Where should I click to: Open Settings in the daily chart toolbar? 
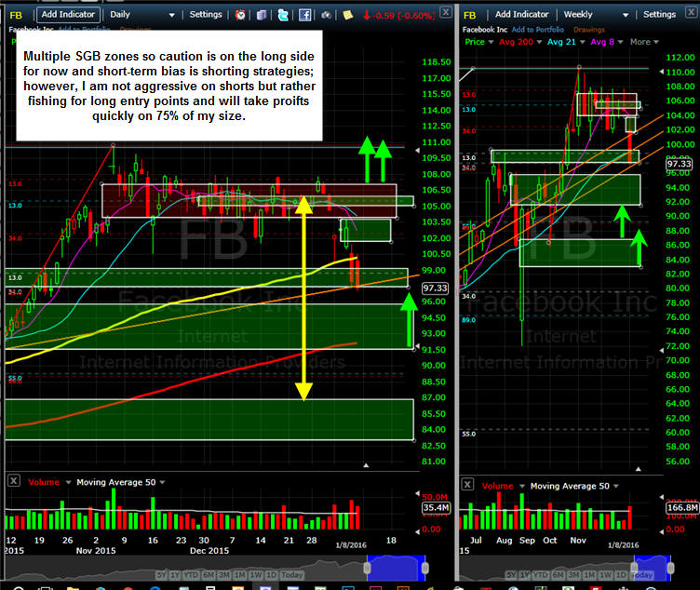[206, 15]
